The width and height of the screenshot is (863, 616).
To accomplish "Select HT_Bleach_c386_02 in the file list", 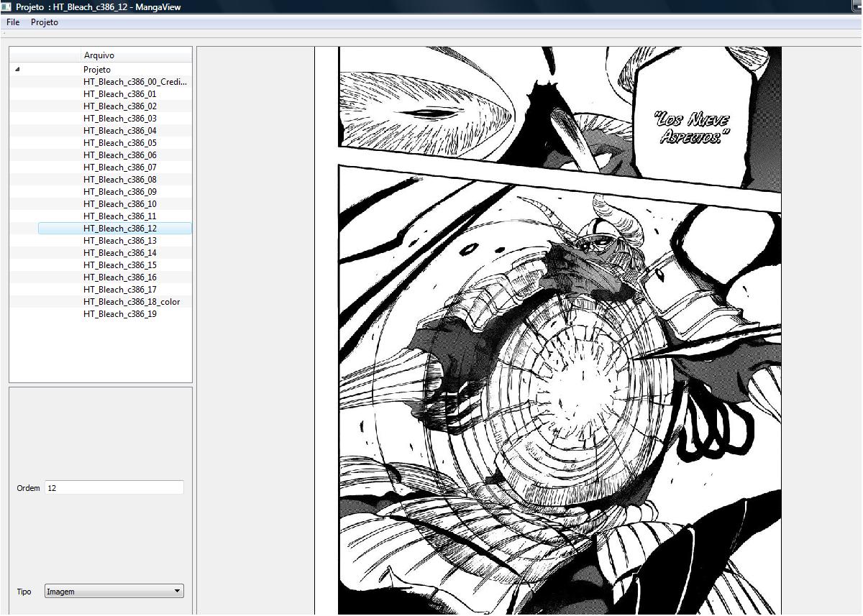I will [120, 106].
